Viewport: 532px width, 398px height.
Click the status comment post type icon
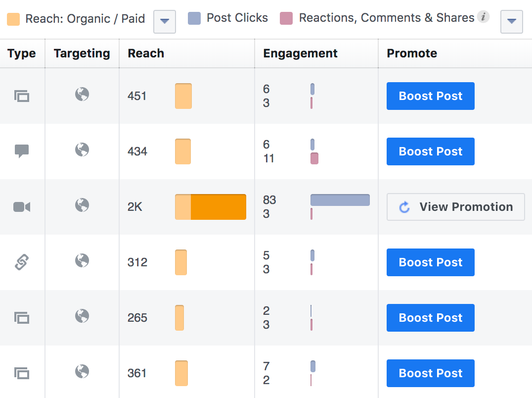[x=22, y=151]
